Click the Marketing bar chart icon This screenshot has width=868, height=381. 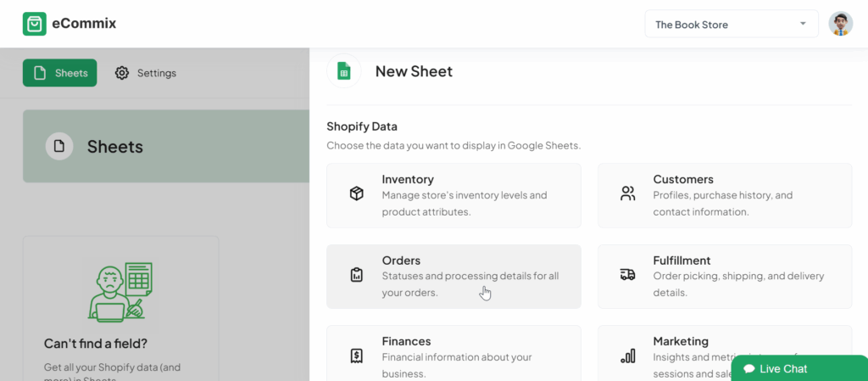pyautogui.click(x=628, y=356)
